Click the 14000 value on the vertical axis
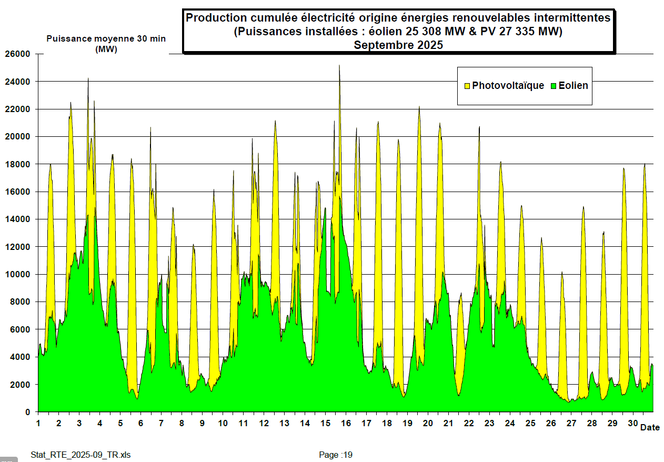This screenshot has width=664, height=462. click(17, 219)
